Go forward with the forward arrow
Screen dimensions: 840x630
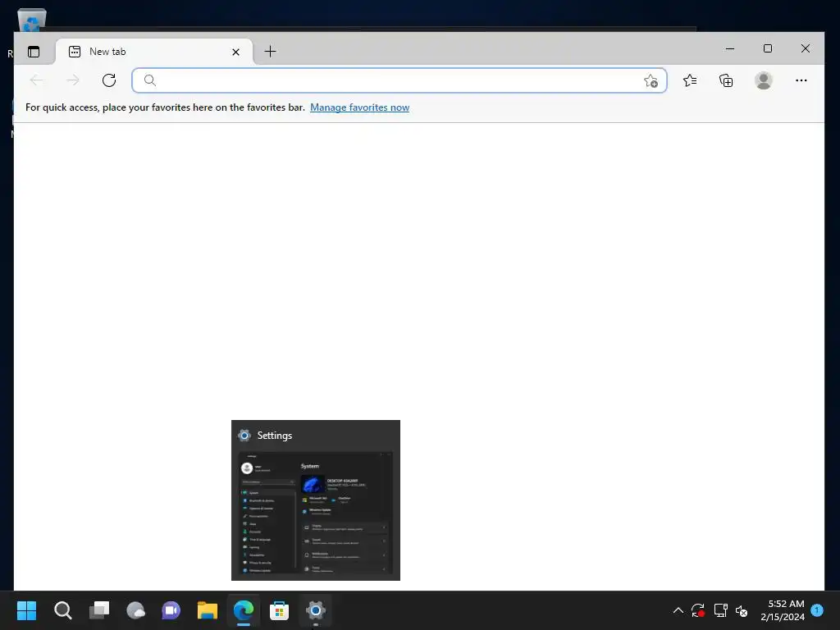[x=72, y=80]
